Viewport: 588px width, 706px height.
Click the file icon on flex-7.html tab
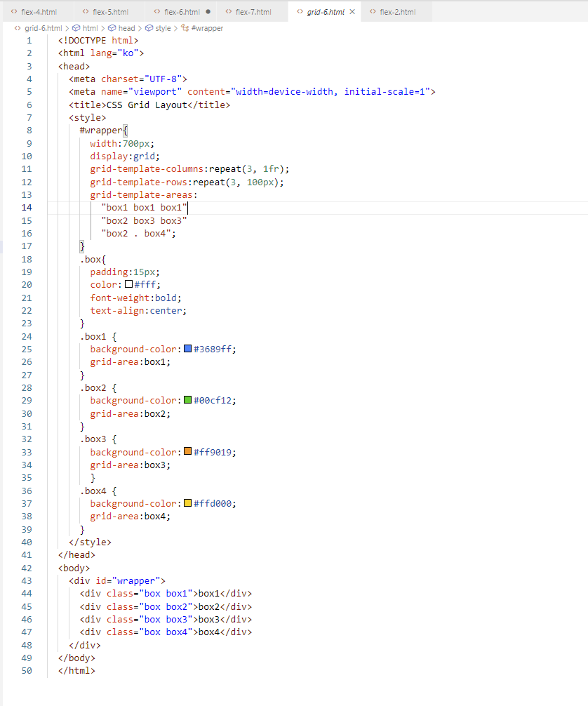(229, 12)
